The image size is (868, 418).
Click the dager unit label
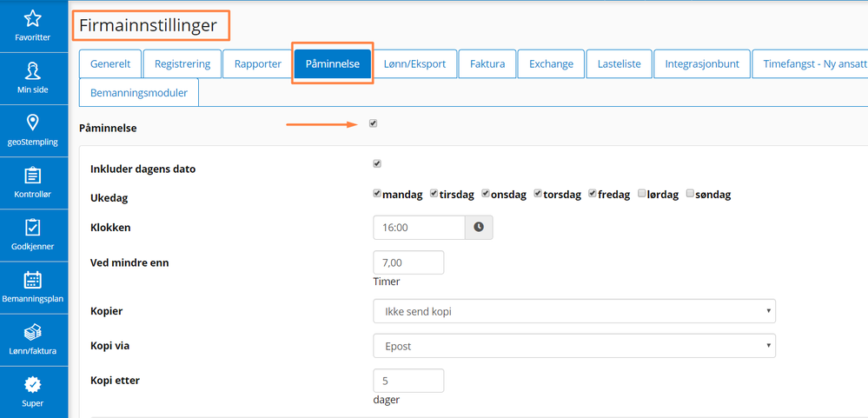click(387, 400)
